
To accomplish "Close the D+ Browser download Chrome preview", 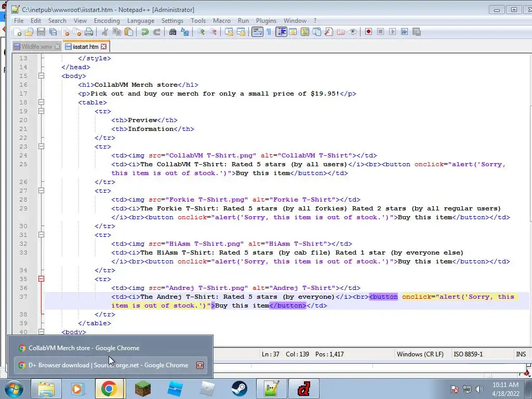I will pyautogui.click(x=200, y=365).
